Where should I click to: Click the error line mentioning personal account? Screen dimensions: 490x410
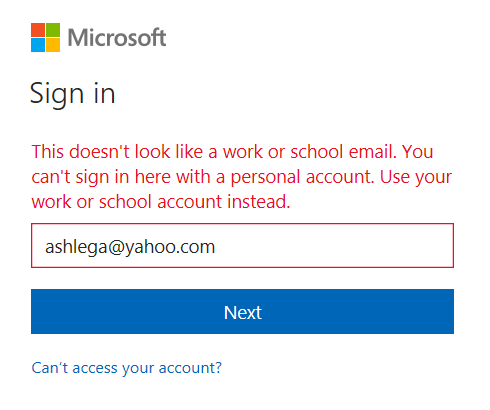tap(242, 177)
